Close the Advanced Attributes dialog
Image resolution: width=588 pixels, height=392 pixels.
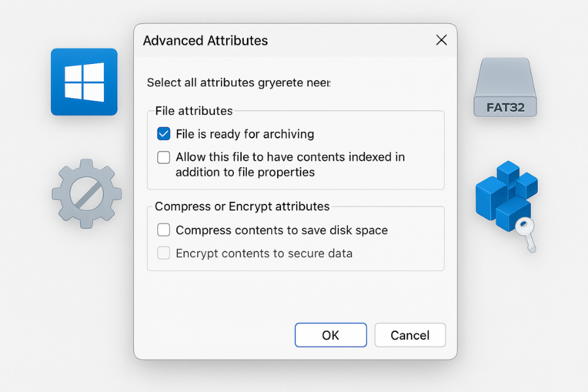point(441,40)
